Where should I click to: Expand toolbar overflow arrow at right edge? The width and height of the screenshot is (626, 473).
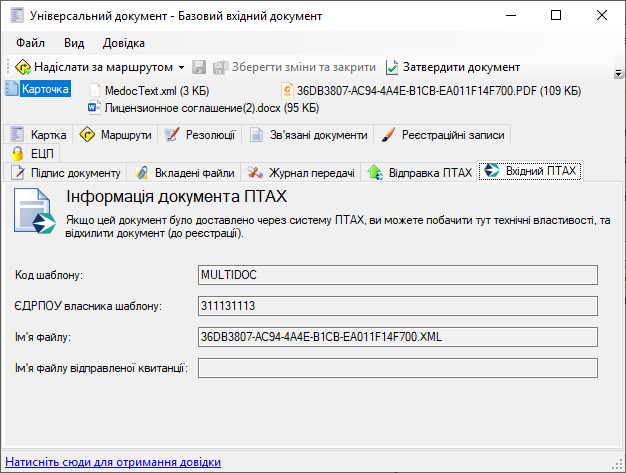coord(618,73)
